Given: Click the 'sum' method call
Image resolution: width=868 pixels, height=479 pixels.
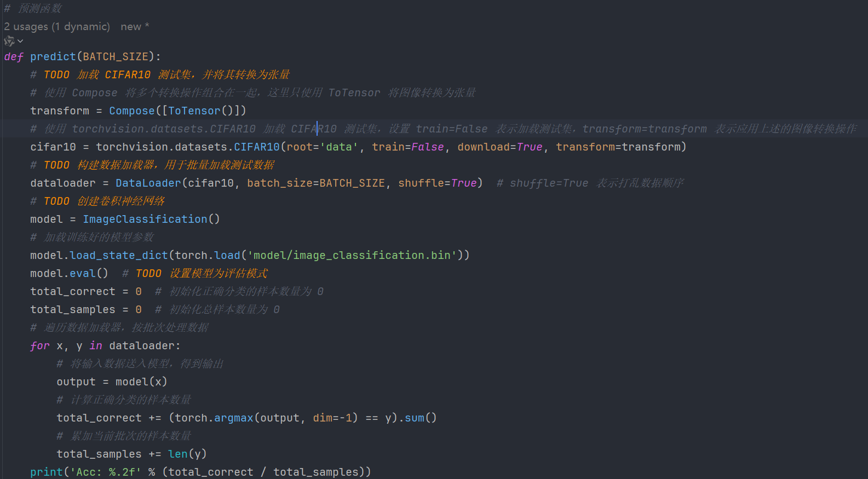Looking at the screenshot, I should point(415,418).
